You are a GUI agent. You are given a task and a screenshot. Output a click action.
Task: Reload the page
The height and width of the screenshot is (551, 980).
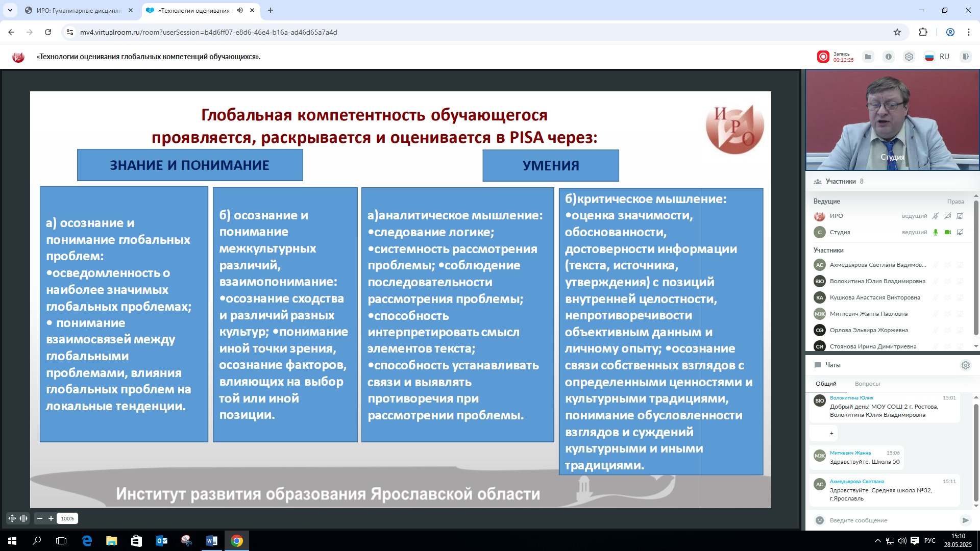click(x=48, y=32)
